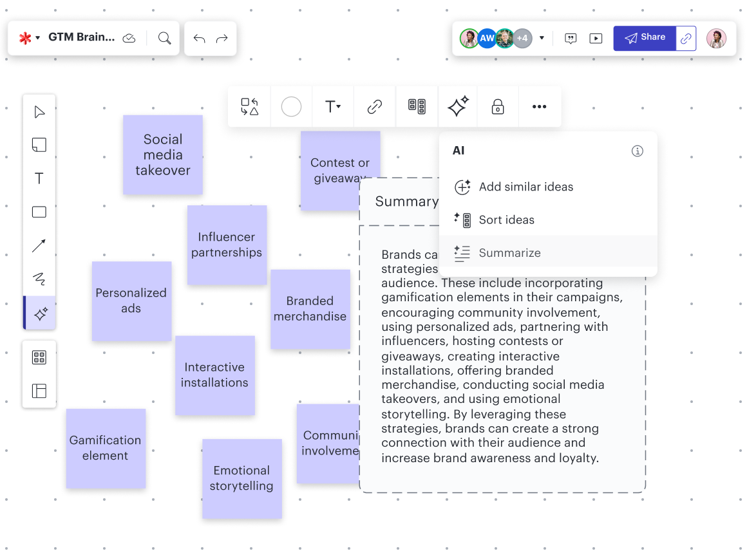Viewport: 747px width, 560px height.
Task: Select the connector arrow tool
Action: (39, 245)
